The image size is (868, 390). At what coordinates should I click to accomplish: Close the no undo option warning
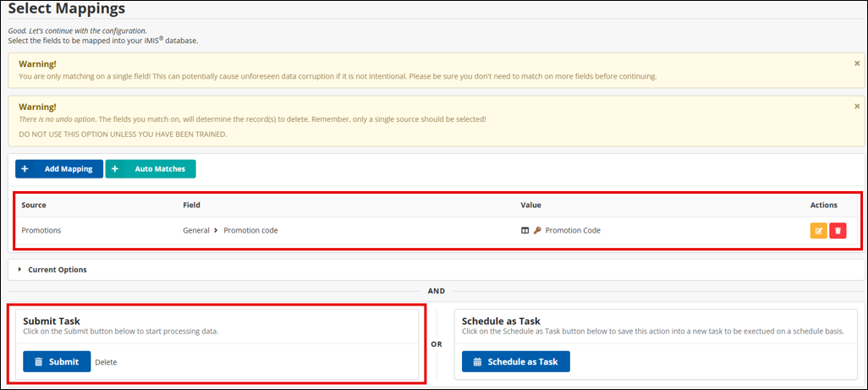[x=856, y=107]
